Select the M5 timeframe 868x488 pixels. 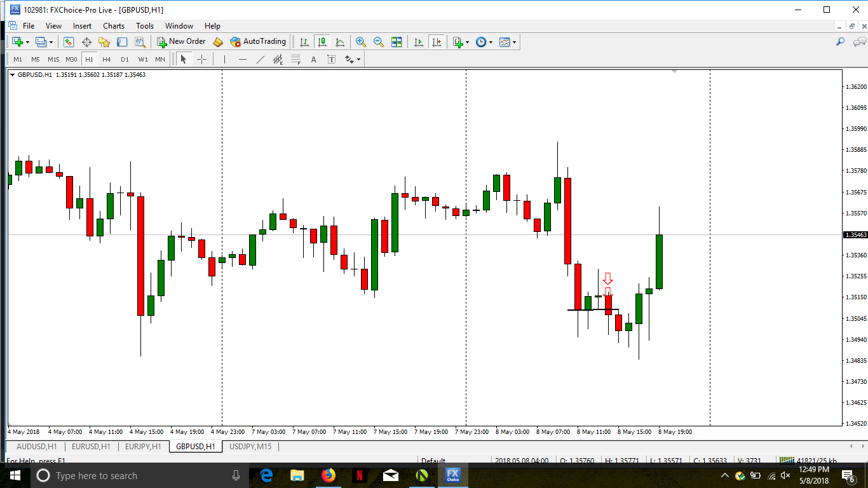pos(36,60)
